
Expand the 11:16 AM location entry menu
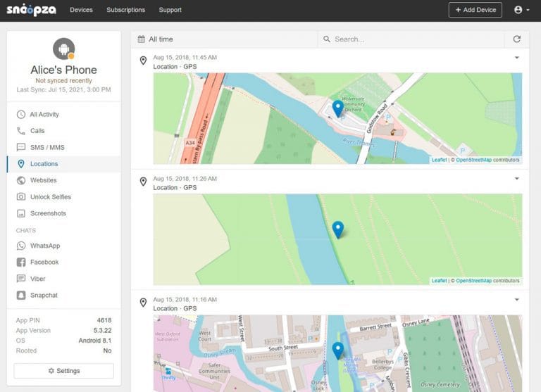click(x=517, y=300)
